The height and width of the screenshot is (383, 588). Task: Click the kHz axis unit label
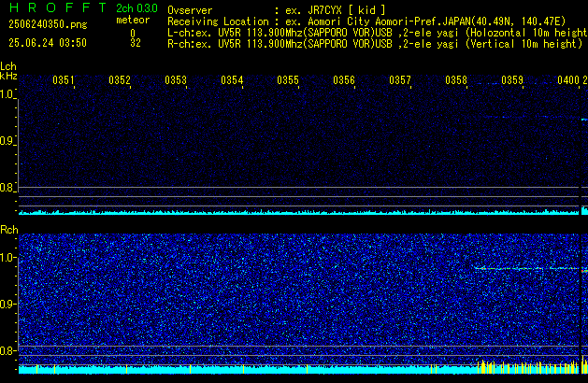8,76
